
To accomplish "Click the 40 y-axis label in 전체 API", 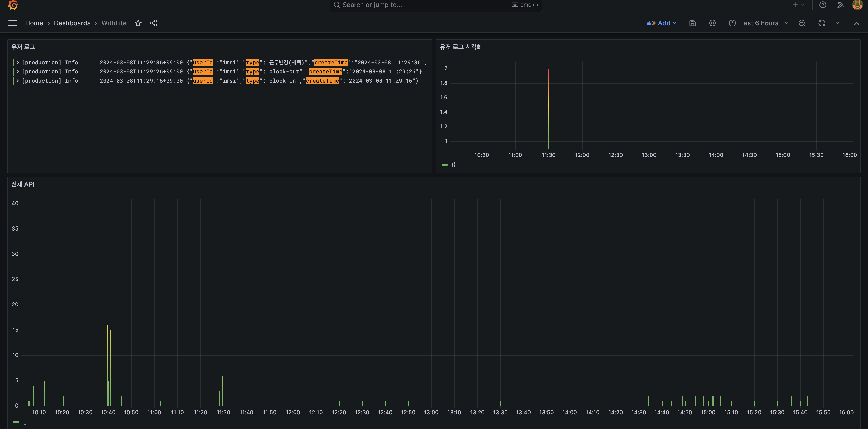I will tap(15, 203).
